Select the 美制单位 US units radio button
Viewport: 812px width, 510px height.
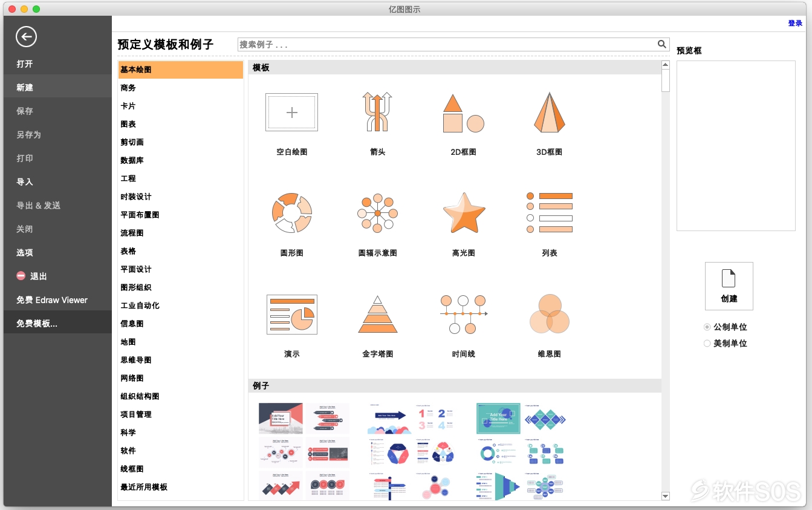(707, 344)
